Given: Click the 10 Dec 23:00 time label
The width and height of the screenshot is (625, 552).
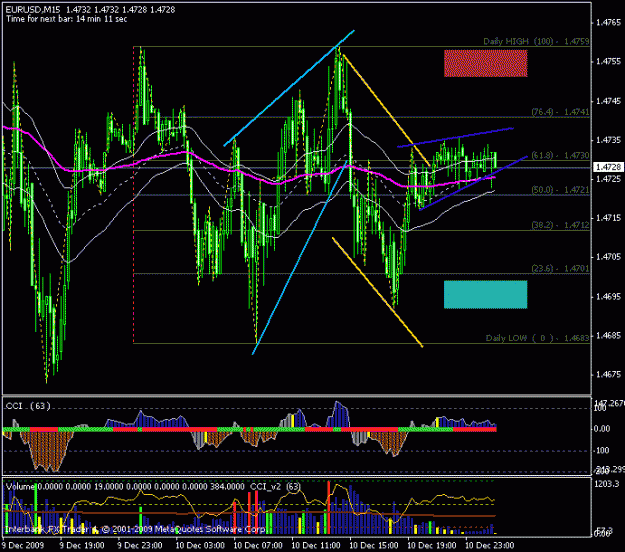Looking at the screenshot, I should pyautogui.click(x=490, y=545).
